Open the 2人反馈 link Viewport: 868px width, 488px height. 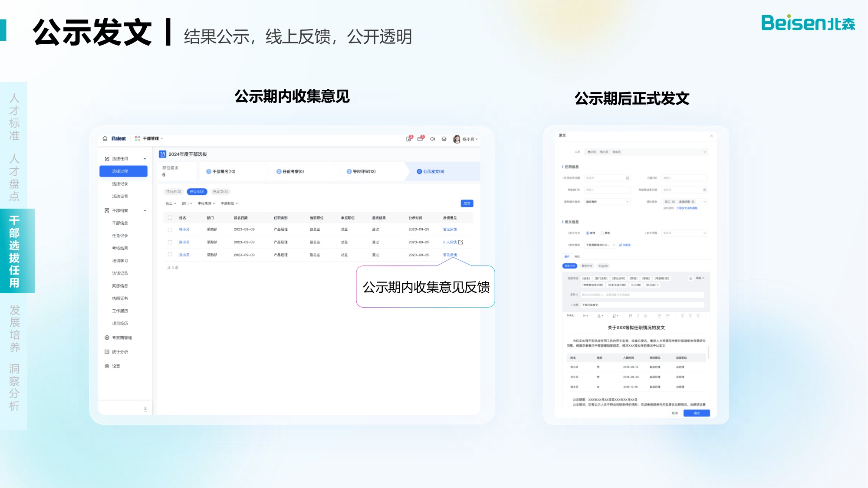450,242
